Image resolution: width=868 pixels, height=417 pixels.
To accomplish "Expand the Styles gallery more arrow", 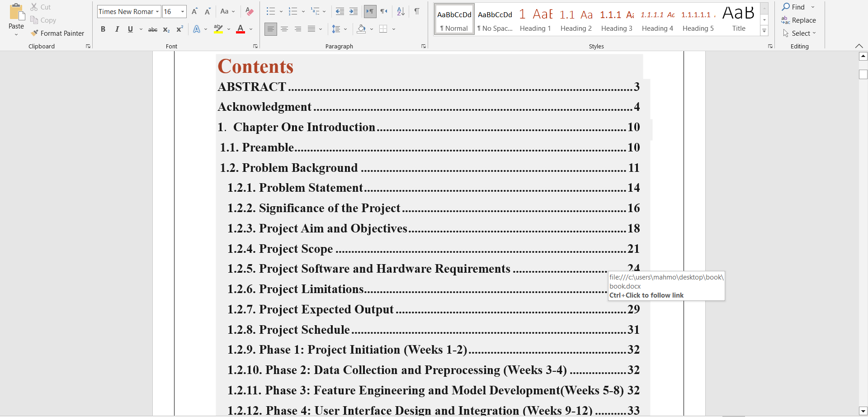I will coord(764,31).
